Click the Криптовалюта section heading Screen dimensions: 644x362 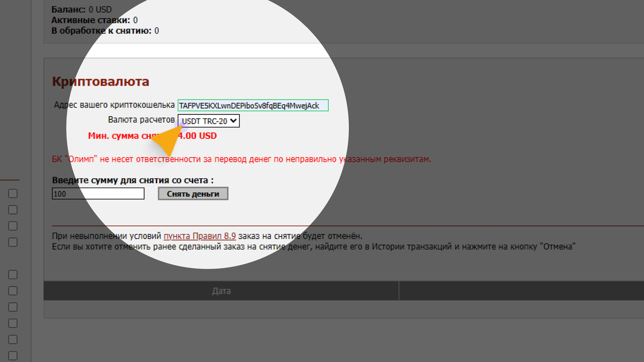point(101,82)
